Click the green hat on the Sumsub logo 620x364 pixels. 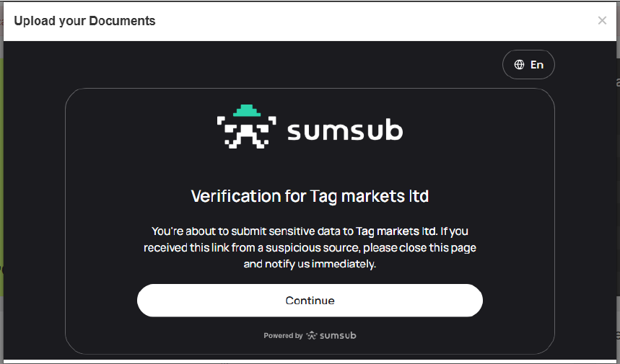click(247, 110)
